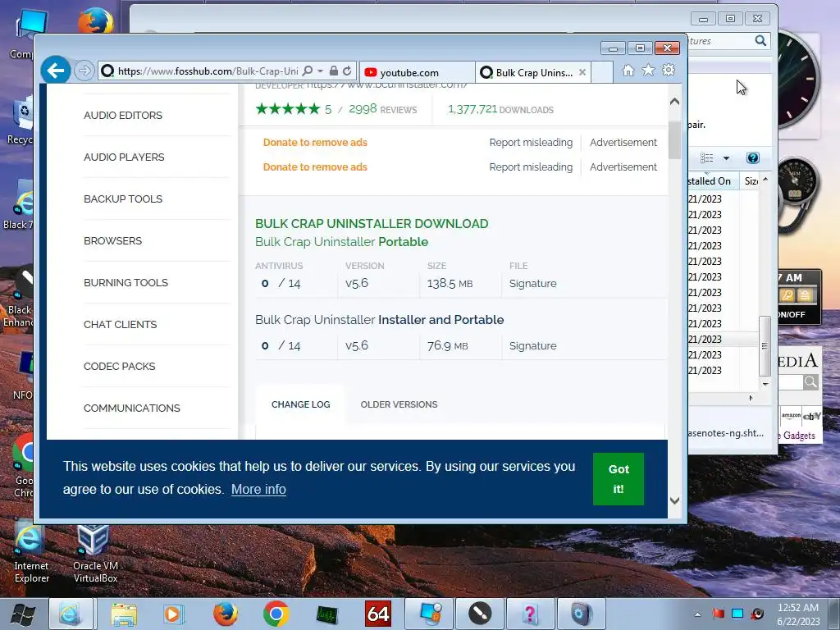
Task: Open CHAT CLIENTS category
Action: 120,324
